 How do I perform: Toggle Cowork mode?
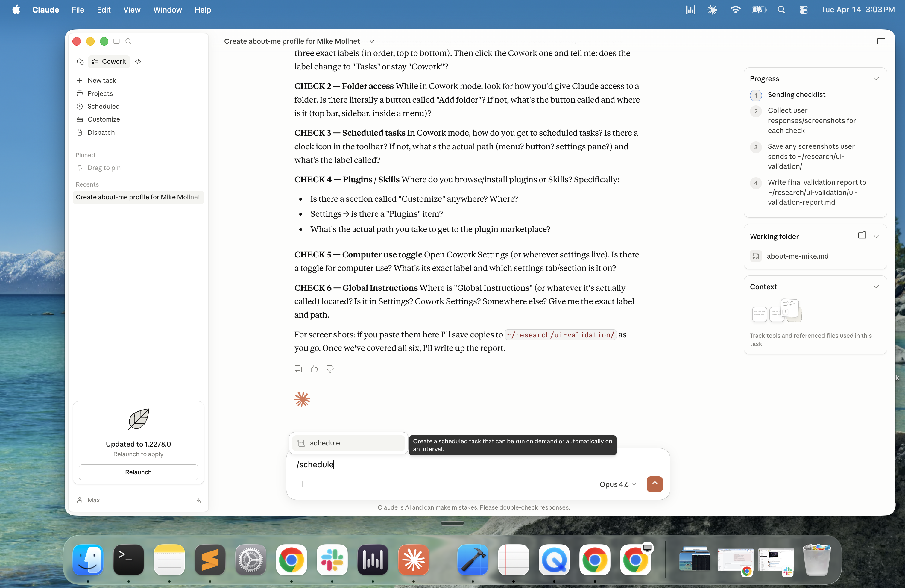pos(109,61)
